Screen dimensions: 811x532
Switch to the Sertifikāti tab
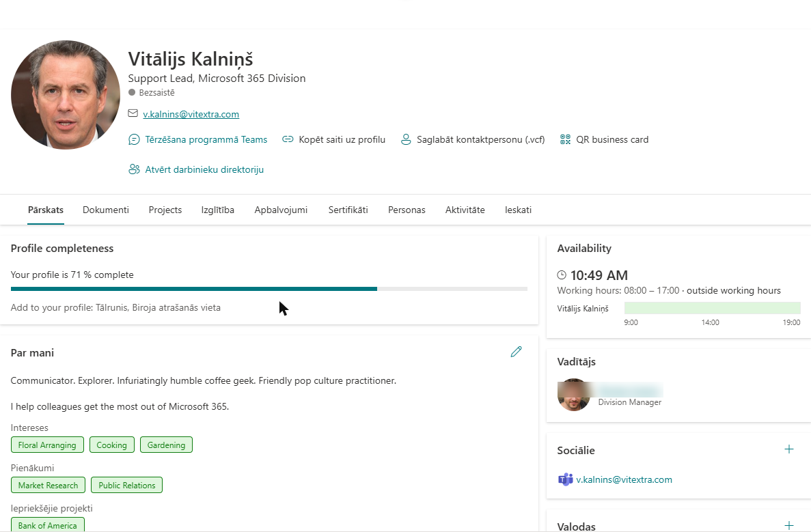point(348,210)
